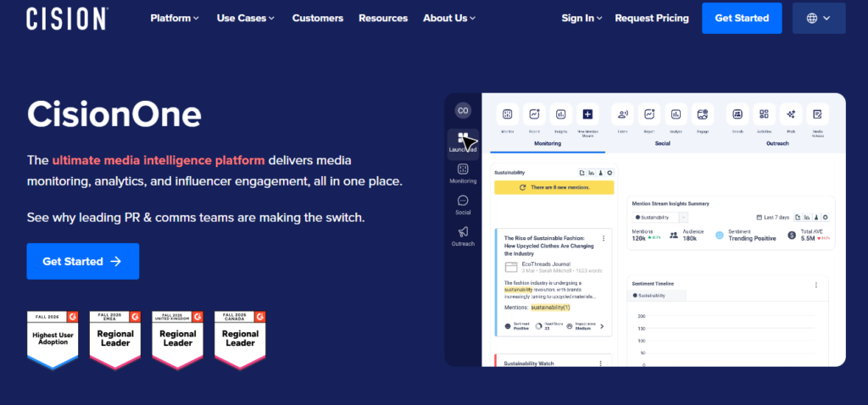The image size is (868, 405).
Task: Click the Trending Positive sentiment value
Action: pyautogui.click(x=752, y=238)
